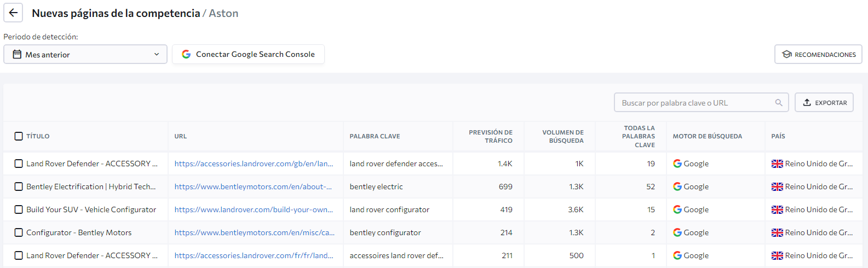Check the Bentley Electrification row
This screenshot has height=268, width=868.
click(19, 187)
